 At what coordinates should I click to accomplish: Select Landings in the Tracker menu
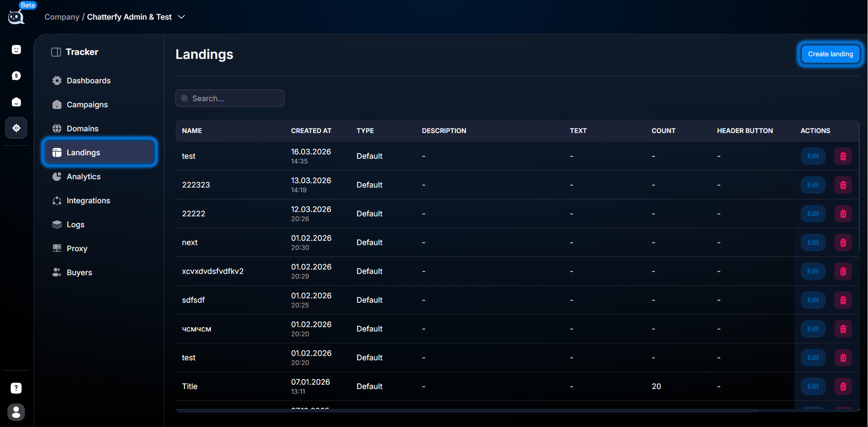(99, 152)
